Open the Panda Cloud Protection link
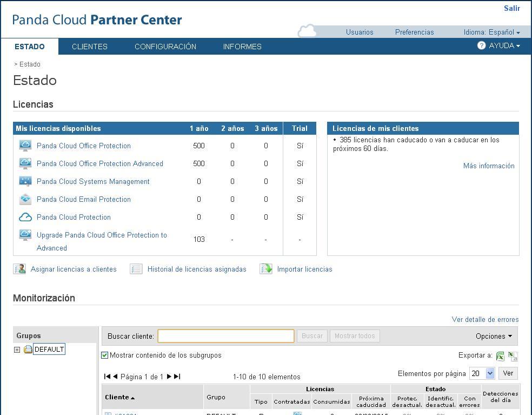Viewport: 532px width, 415px height. (74, 217)
